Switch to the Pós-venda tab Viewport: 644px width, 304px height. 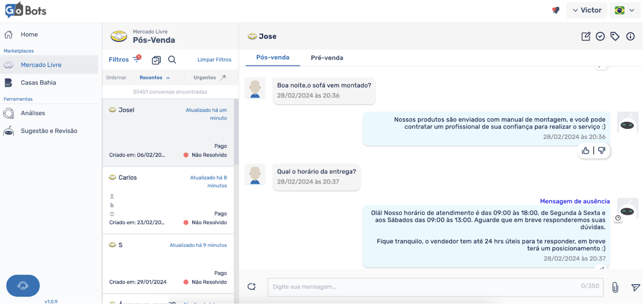coord(273,58)
